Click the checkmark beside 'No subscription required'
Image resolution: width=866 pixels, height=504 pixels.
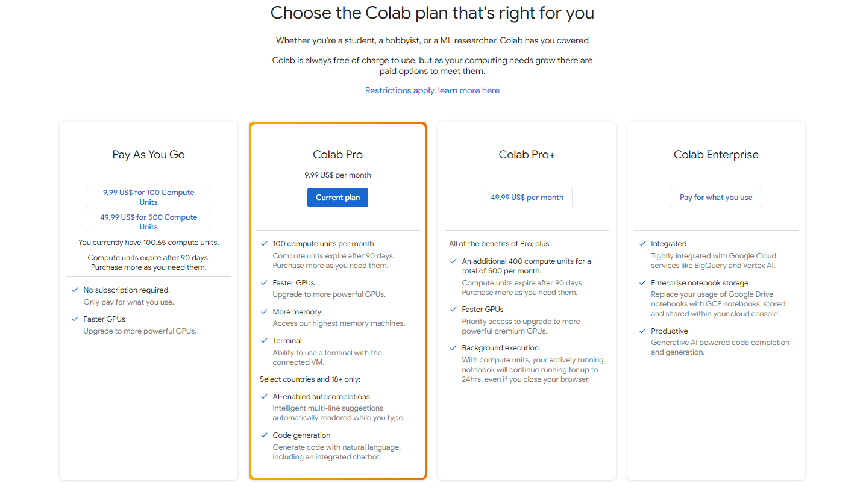point(75,290)
